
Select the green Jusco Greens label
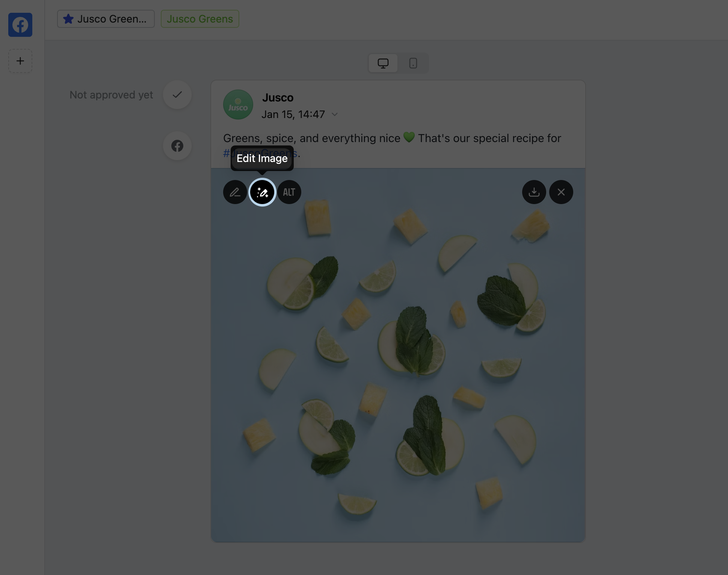(x=200, y=19)
